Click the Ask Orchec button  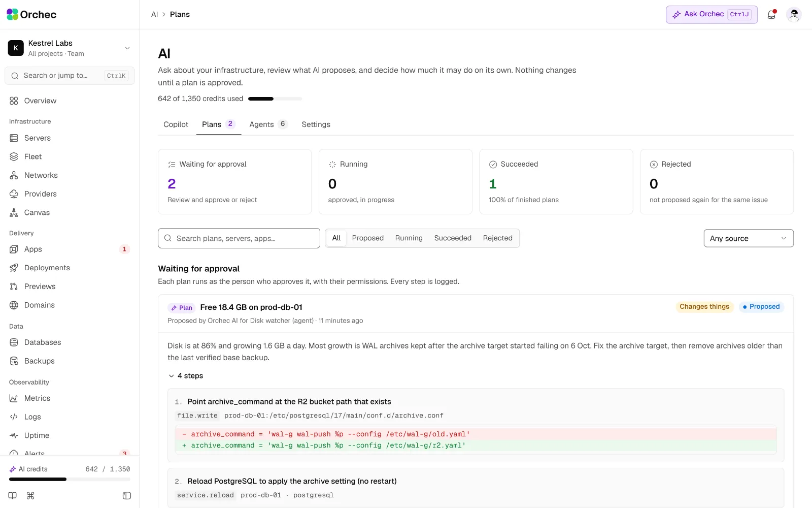[x=712, y=15]
